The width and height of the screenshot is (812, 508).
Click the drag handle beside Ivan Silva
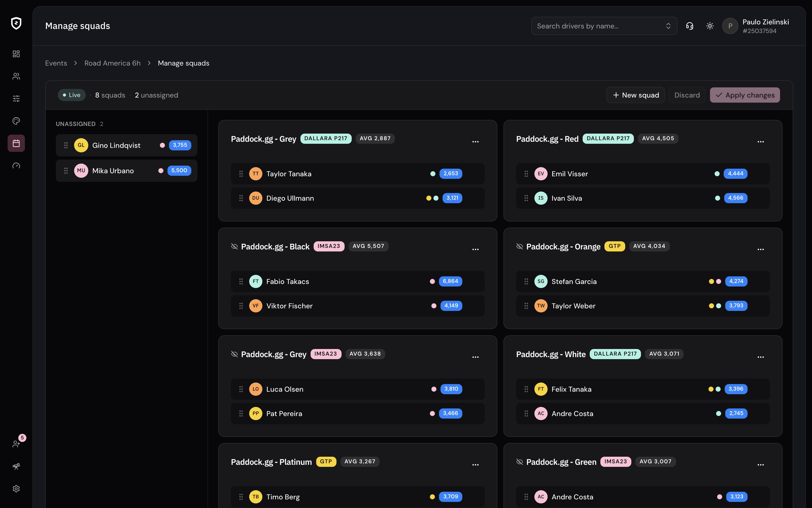coord(526,198)
